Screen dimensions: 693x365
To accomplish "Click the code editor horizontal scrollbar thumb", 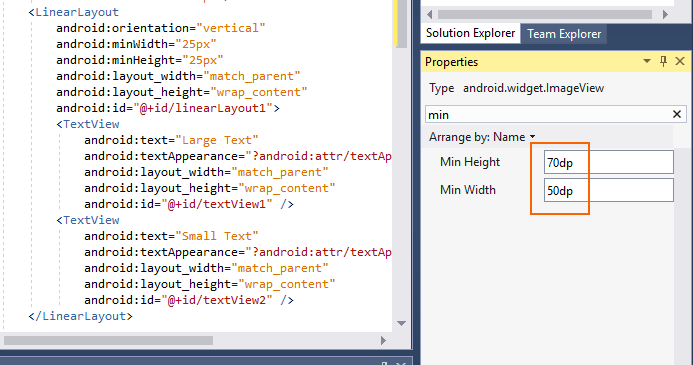I will coord(108,340).
